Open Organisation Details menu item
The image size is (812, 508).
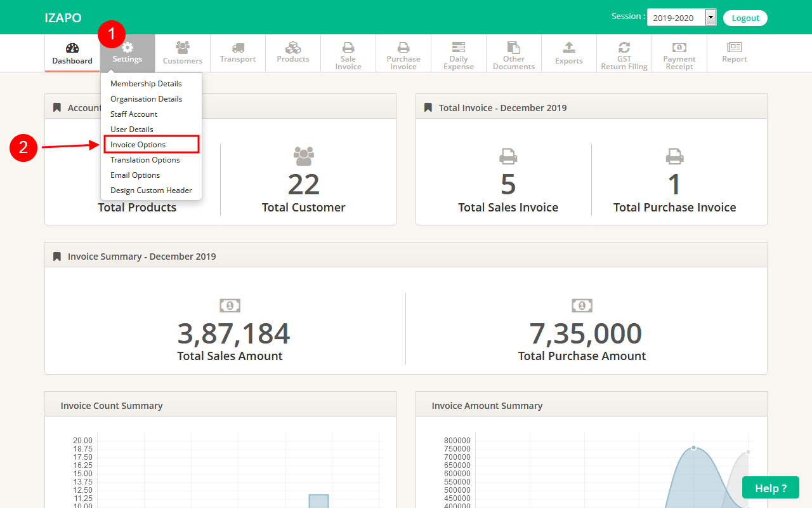(146, 99)
